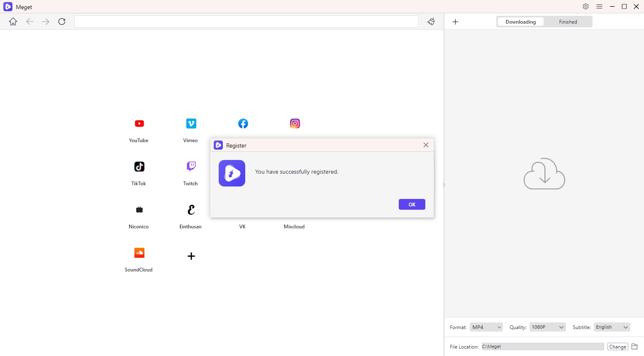The image size is (644, 356).
Task: Switch to the Finished tab
Action: click(568, 22)
